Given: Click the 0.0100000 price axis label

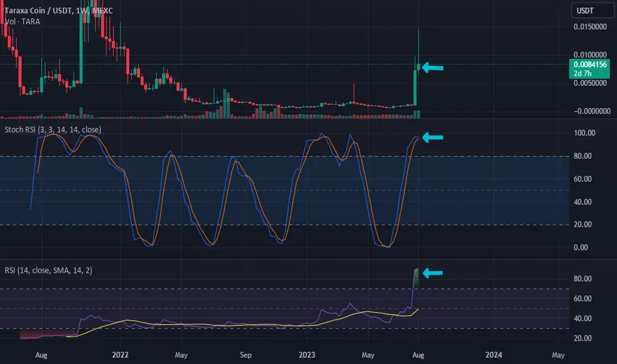Looking at the screenshot, I should point(590,55).
